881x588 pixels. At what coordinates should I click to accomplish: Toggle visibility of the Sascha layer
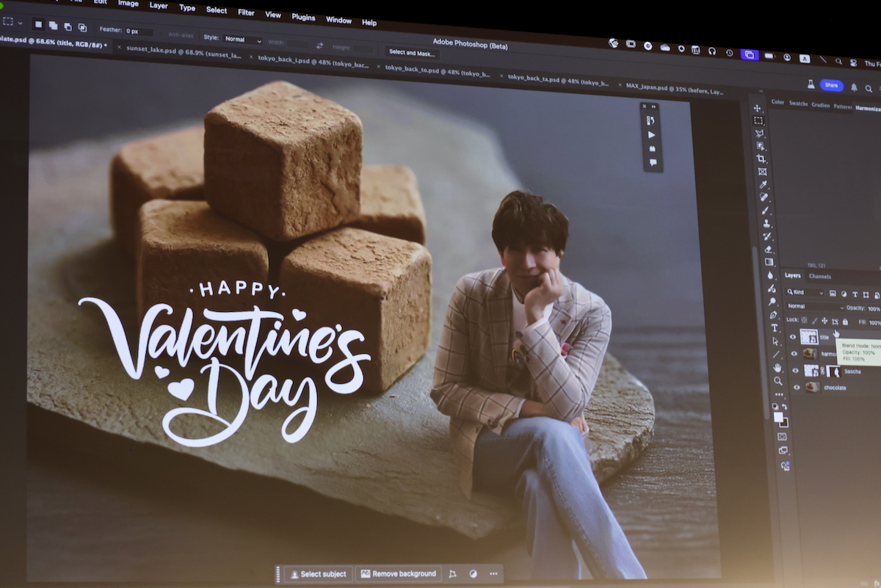click(x=795, y=371)
